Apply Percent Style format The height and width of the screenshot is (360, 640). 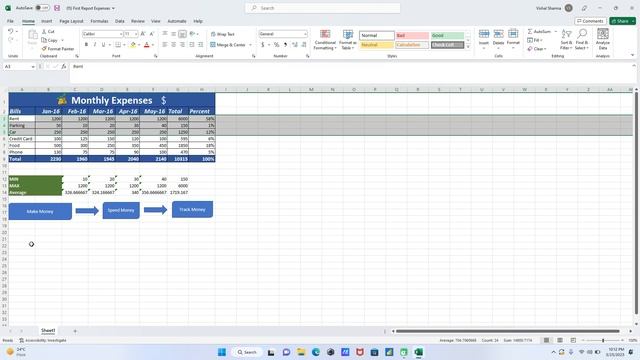276,44
